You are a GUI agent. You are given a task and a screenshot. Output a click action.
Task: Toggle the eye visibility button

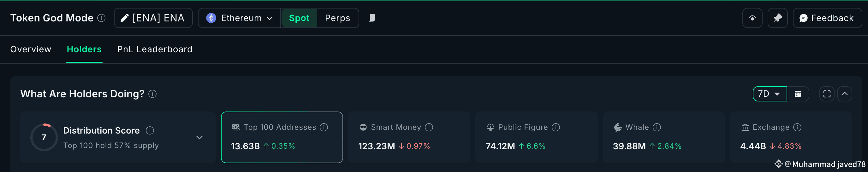[x=752, y=18]
